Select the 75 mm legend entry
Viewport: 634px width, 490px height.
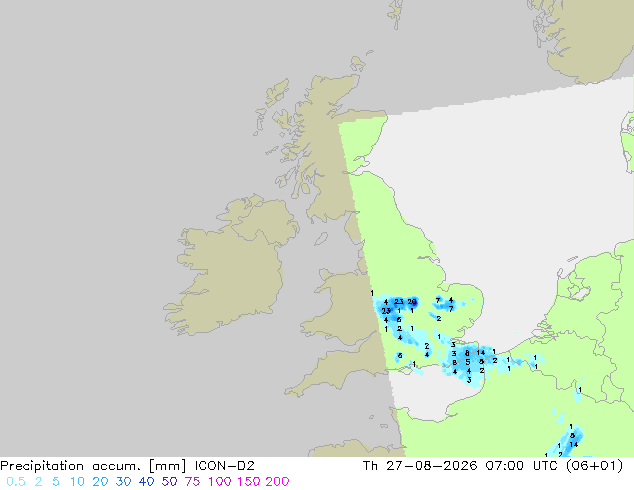tap(192, 482)
